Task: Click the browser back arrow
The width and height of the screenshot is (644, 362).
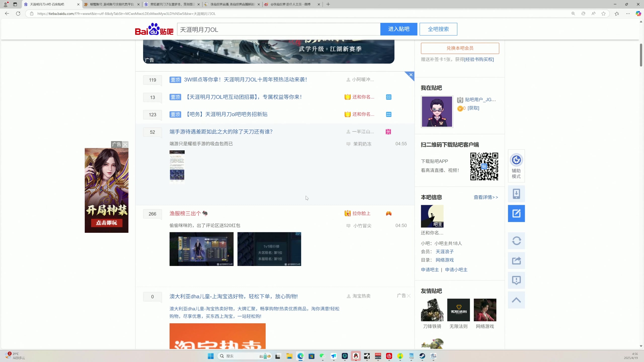Action: (7, 14)
